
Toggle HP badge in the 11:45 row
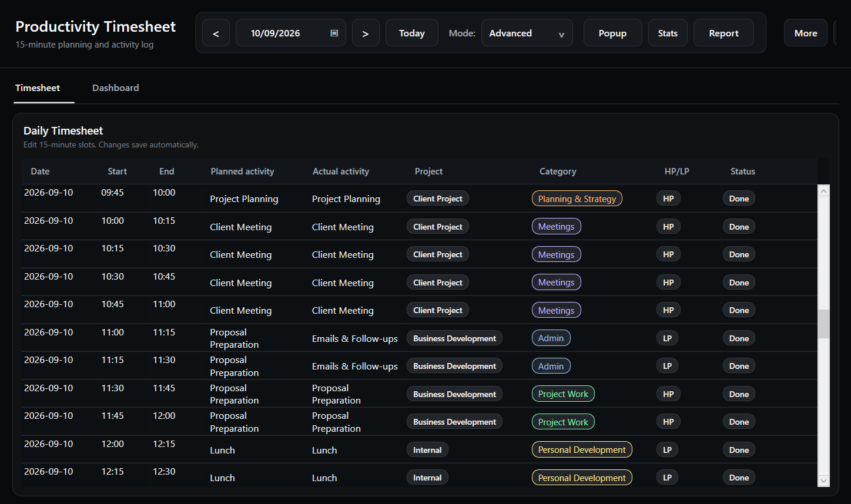668,422
